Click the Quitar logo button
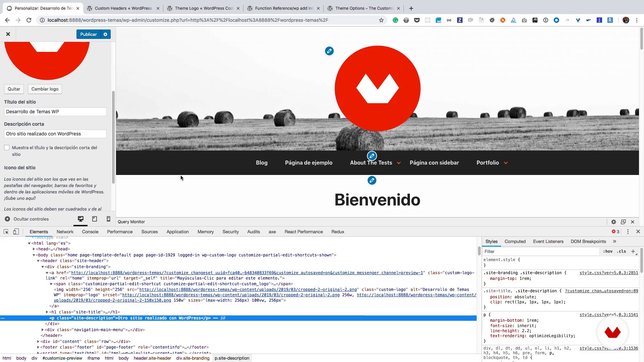The height and width of the screenshot is (362, 644). tap(14, 89)
